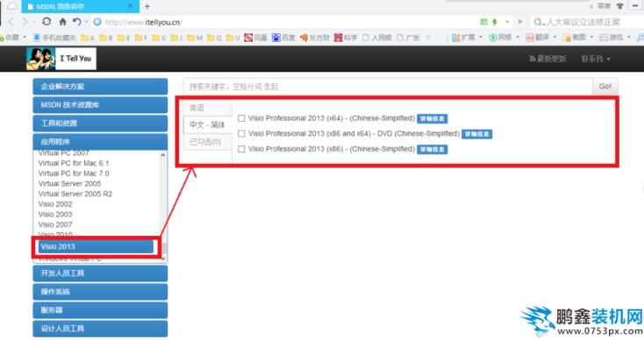Expand the MSDN 技术资源库 category
This screenshot has height=340, width=644.
(x=100, y=105)
